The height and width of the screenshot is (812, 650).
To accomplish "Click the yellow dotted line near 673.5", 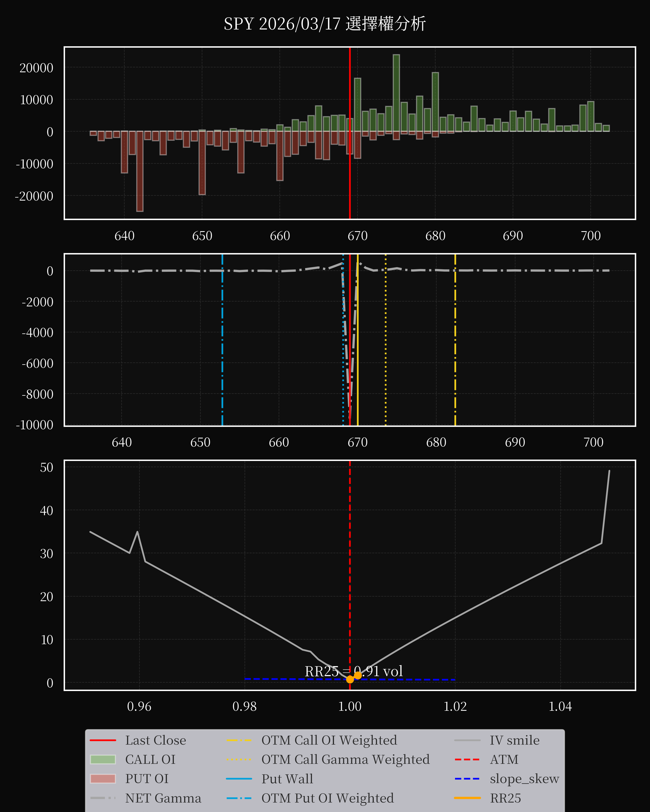I will point(385,340).
